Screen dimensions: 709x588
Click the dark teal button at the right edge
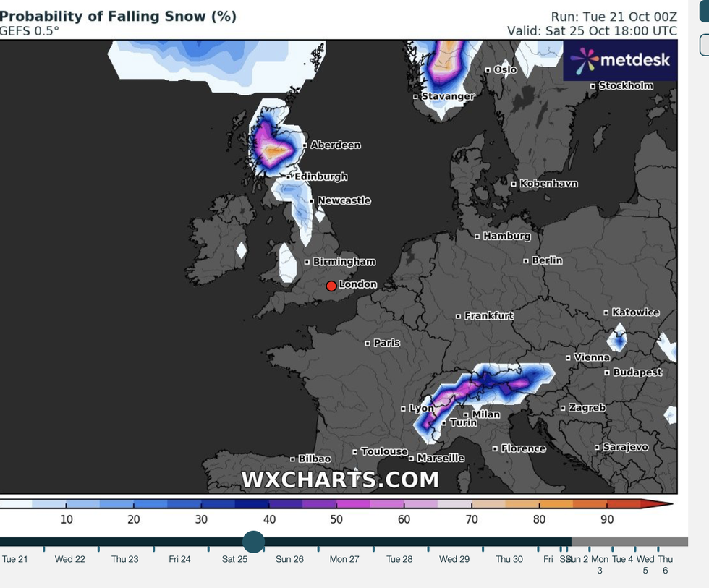point(704,17)
